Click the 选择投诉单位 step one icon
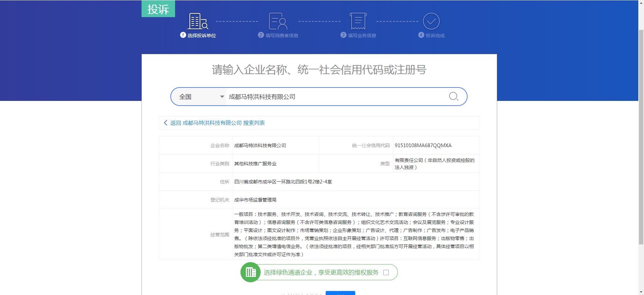The image size is (644, 295). click(x=198, y=21)
